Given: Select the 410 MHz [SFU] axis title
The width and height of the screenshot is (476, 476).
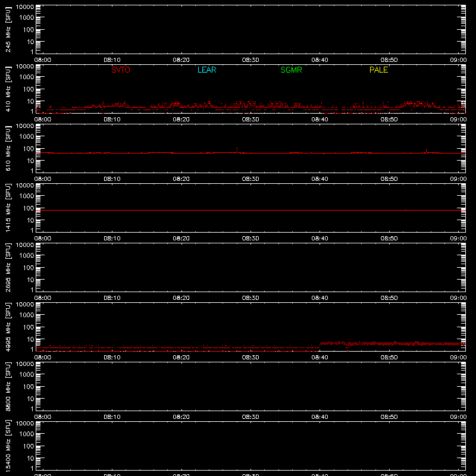Looking at the screenshot, I should pyautogui.click(x=8, y=89).
